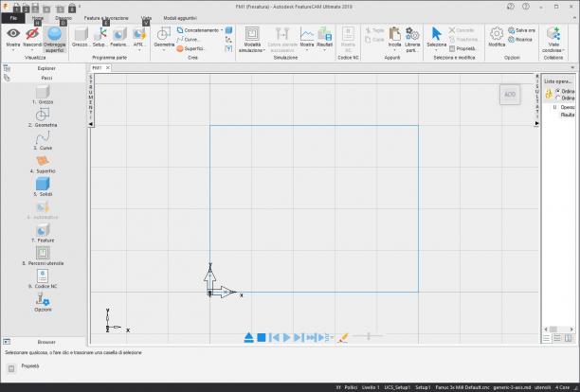
Task: Open Viste condivise dropdown
Action: (x=553, y=50)
